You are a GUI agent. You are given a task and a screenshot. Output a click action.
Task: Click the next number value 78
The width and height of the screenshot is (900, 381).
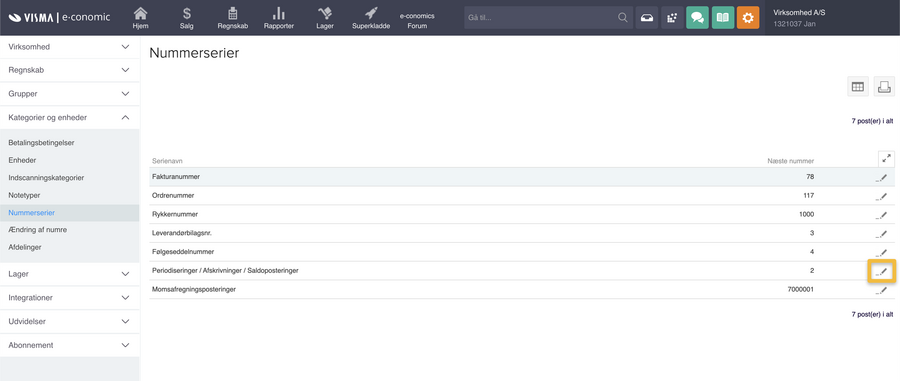(x=810, y=177)
